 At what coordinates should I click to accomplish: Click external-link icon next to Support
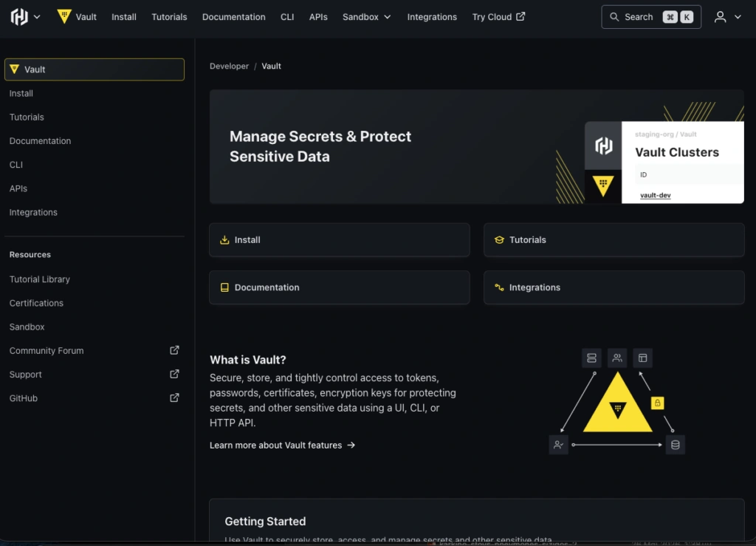[174, 374]
